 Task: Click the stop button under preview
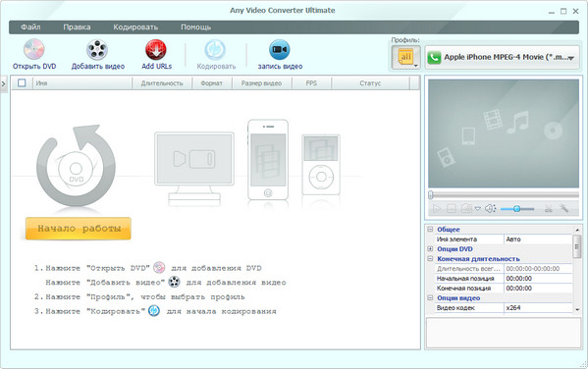point(452,208)
